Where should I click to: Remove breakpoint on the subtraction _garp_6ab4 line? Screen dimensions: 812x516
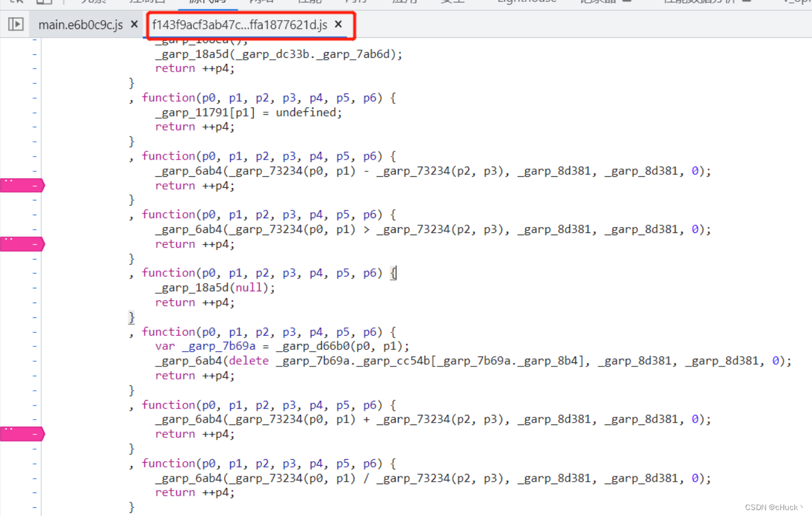click(x=22, y=186)
